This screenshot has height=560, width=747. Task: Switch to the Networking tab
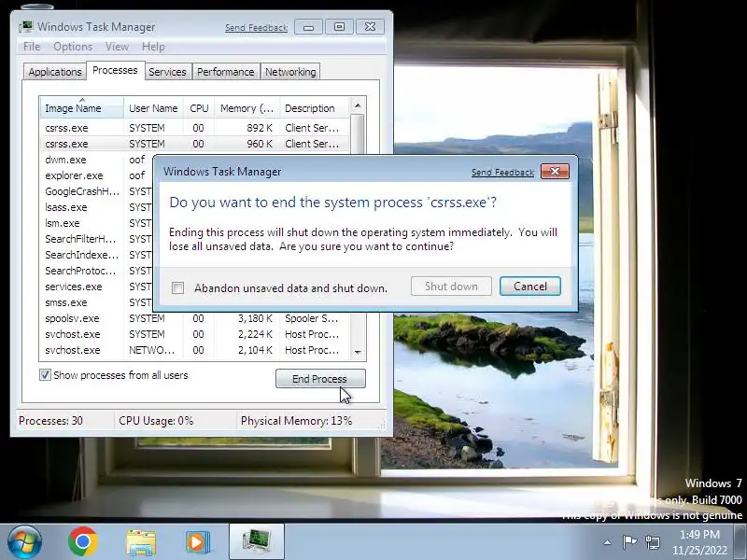coord(290,72)
